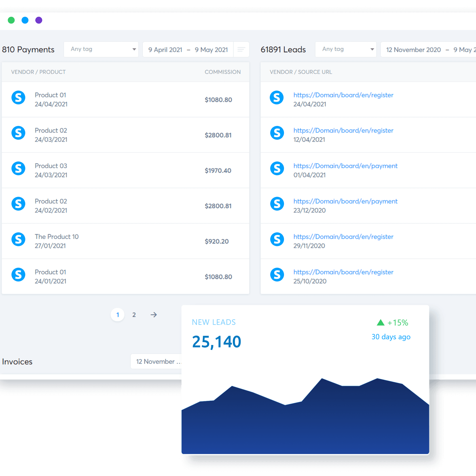Open register link dated 24/04/2021
Viewport: 476px width, 476px height.
pyautogui.click(x=343, y=95)
